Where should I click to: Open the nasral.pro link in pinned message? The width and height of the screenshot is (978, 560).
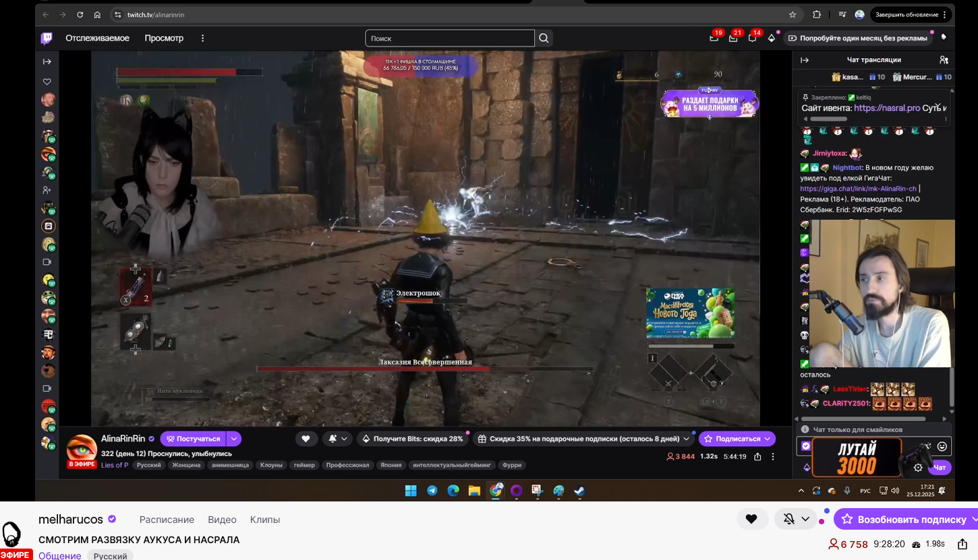coord(887,108)
